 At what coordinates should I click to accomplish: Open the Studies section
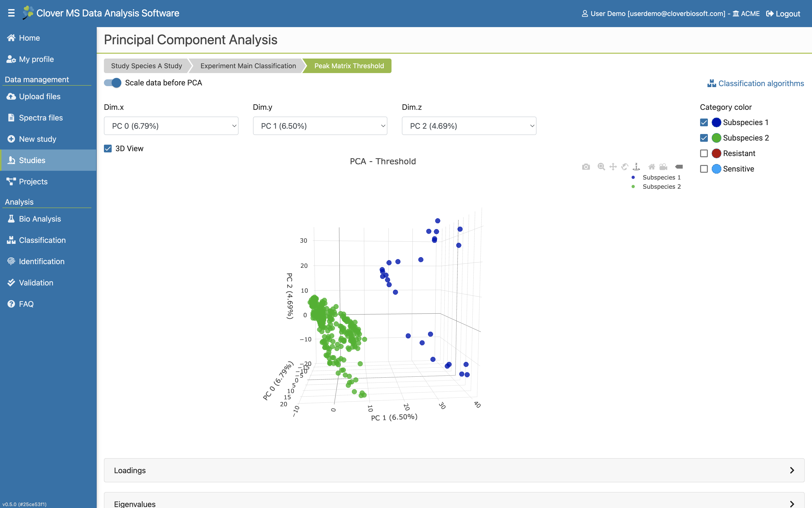[x=48, y=160]
